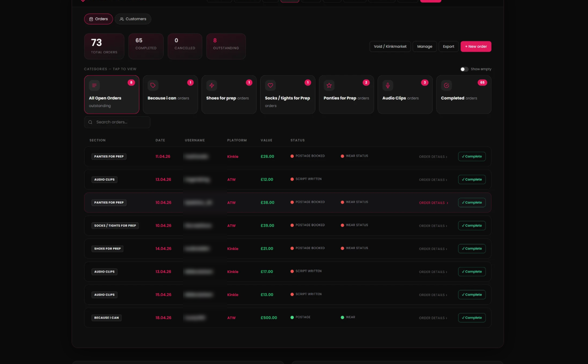This screenshot has width=588, height=364.
Task: Open Order Details chevron on the £21.00 order
Action: click(x=446, y=249)
